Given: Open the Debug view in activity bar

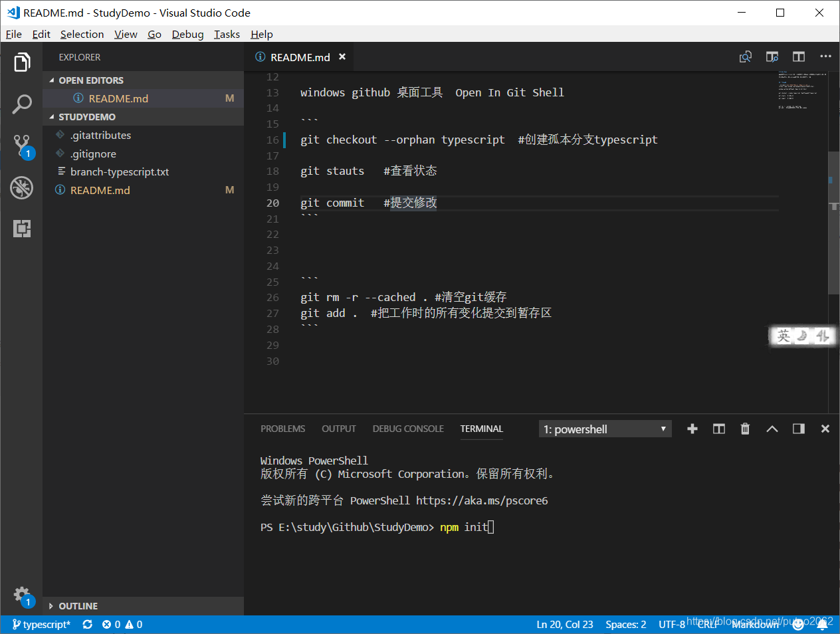Looking at the screenshot, I should click(x=22, y=187).
